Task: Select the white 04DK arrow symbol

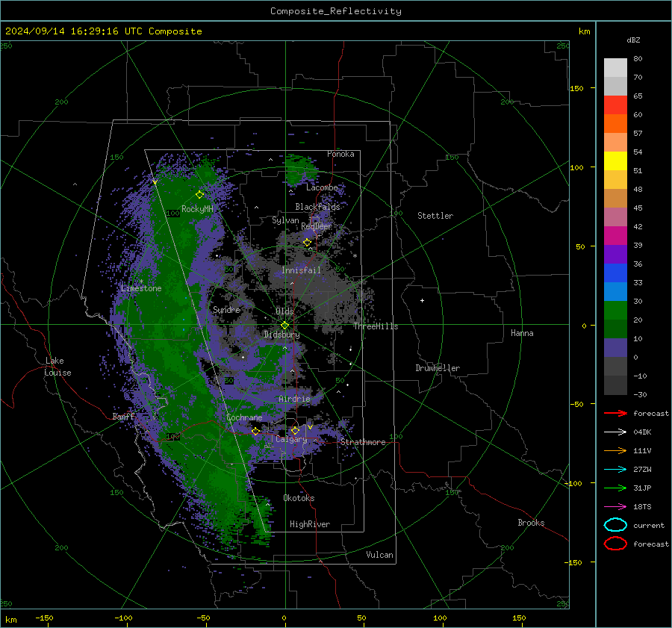Action: [615, 432]
